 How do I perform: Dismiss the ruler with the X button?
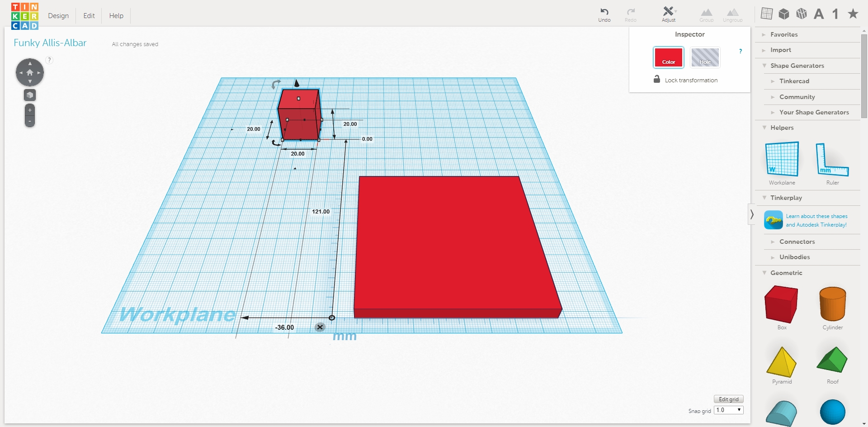(x=320, y=327)
